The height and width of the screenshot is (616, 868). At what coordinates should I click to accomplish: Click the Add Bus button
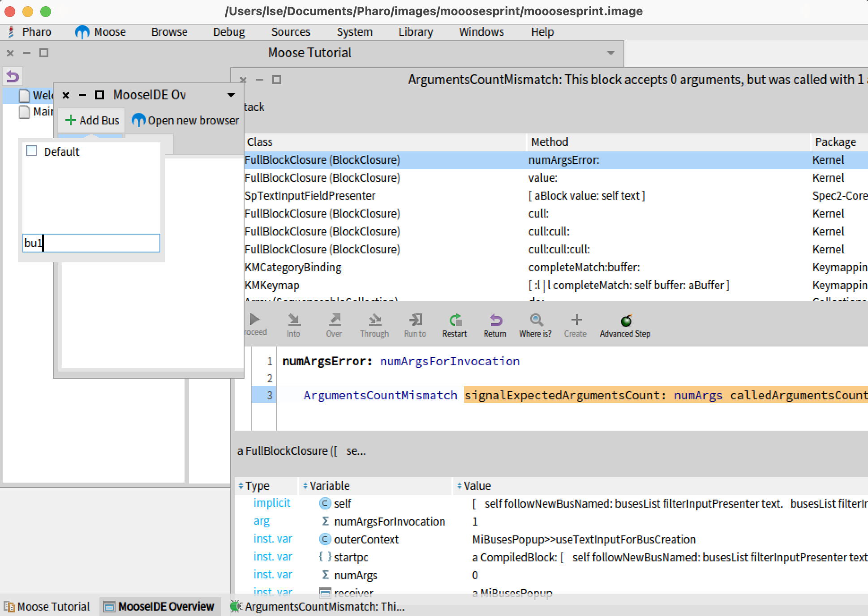click(91, 120)
